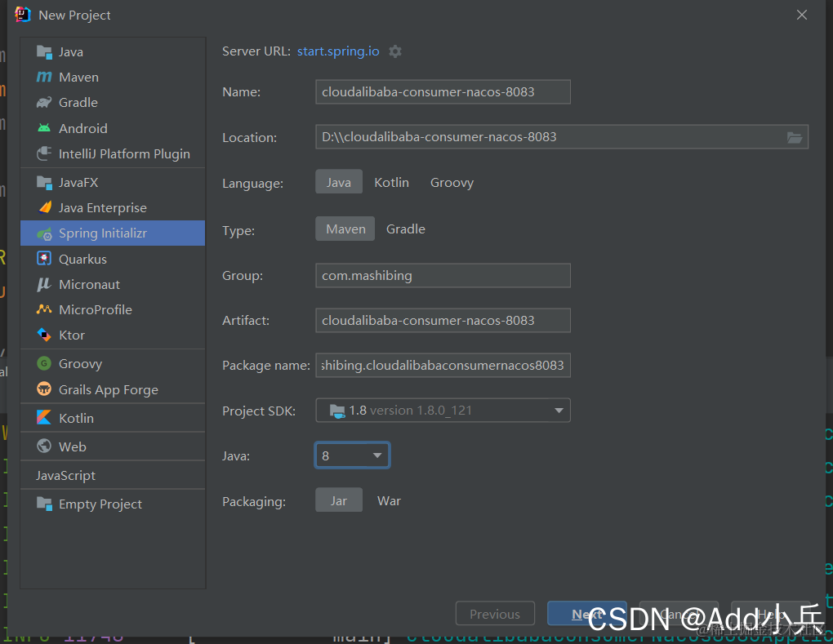
Task: Click the Artifact input field
Action: 443,320
